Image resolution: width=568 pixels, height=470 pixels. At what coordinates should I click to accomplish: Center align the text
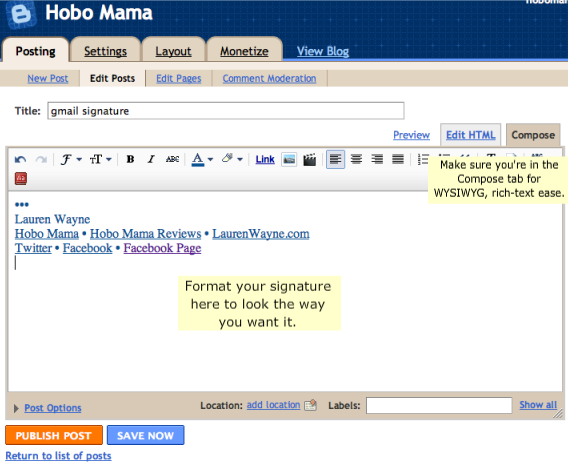coord(356,159)
